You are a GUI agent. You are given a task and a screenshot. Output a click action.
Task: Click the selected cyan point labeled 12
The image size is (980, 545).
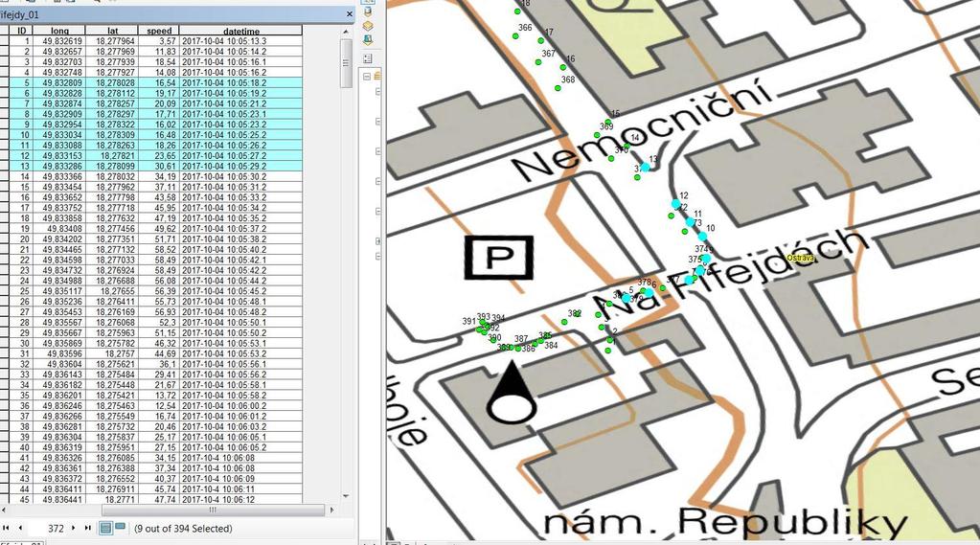[675, 204]
